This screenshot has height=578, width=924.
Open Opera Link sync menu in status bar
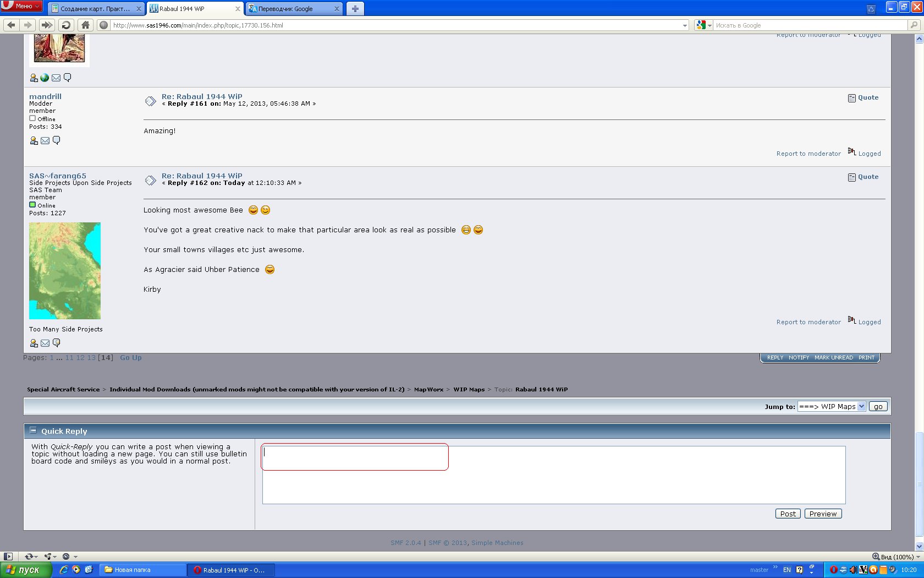point(31,557)
